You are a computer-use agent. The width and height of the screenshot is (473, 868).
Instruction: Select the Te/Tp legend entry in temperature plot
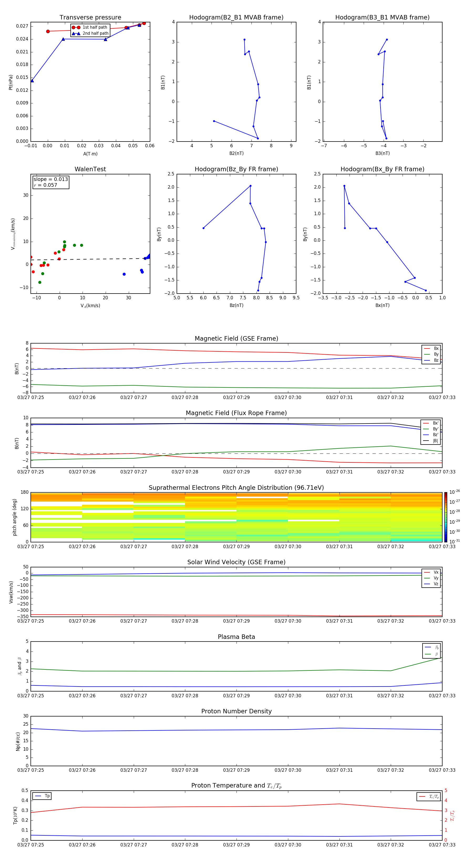click(x=429, y=796)
